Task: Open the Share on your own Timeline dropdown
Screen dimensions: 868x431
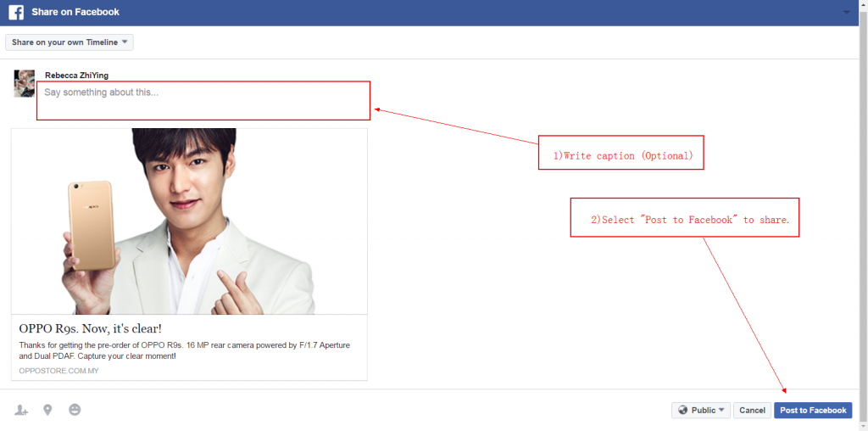Action: [70, 42]
